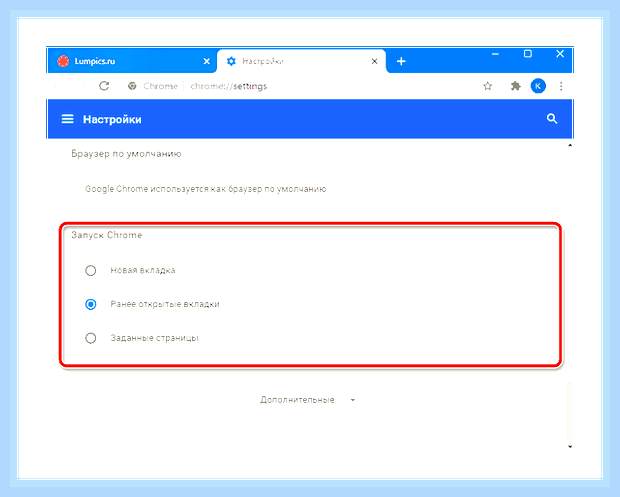Click the Браузер по умолчанию heading
The image size is (620, 497).
pyautogui.click(x=126, y=153)
